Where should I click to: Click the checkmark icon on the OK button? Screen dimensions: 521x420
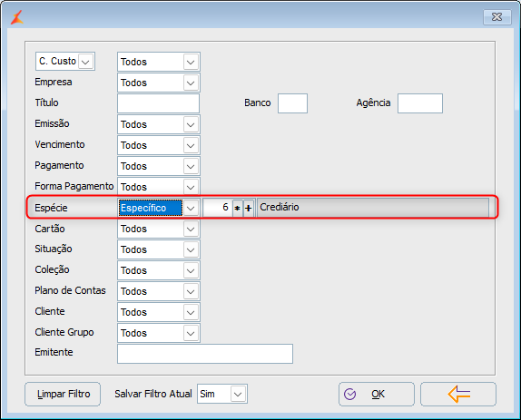[349, 394]
